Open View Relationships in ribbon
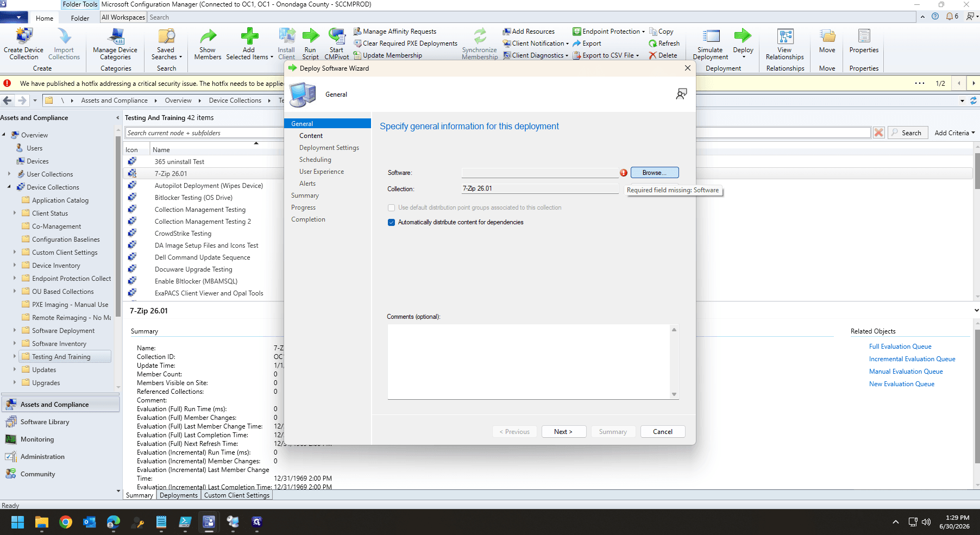Screen dimensions: 980x535 (784, 43)
